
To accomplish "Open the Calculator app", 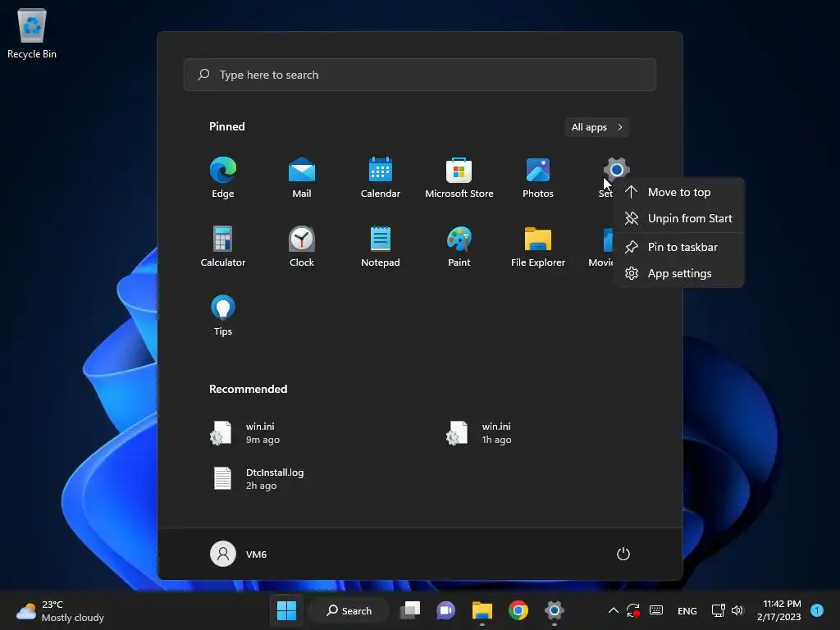I will pyautogui.click(x=223, y=246).
